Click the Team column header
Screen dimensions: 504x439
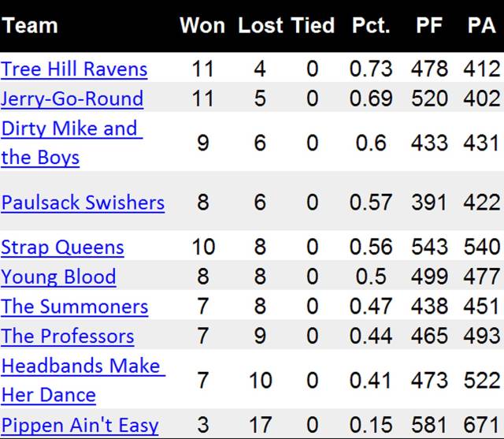pos(30,25)
